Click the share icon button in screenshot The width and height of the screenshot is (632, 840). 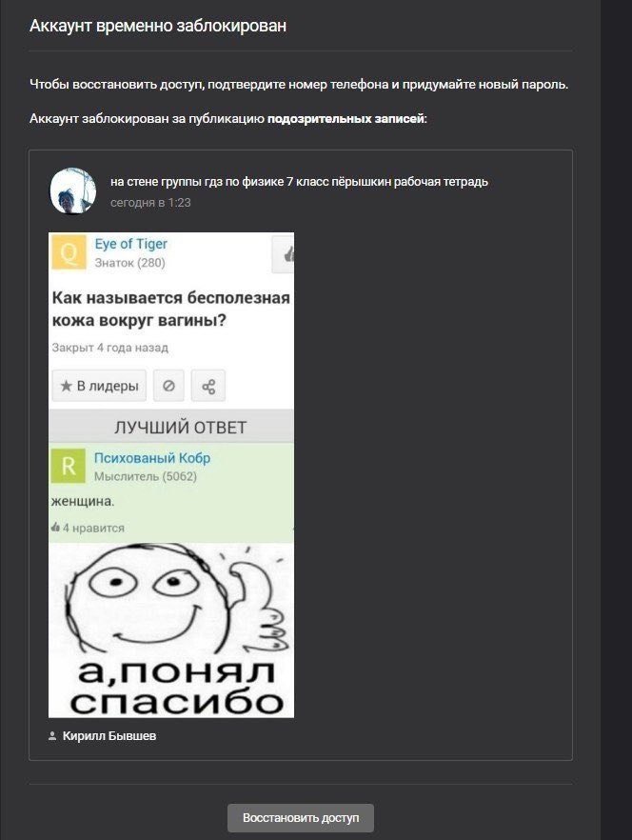pos(208,386)
